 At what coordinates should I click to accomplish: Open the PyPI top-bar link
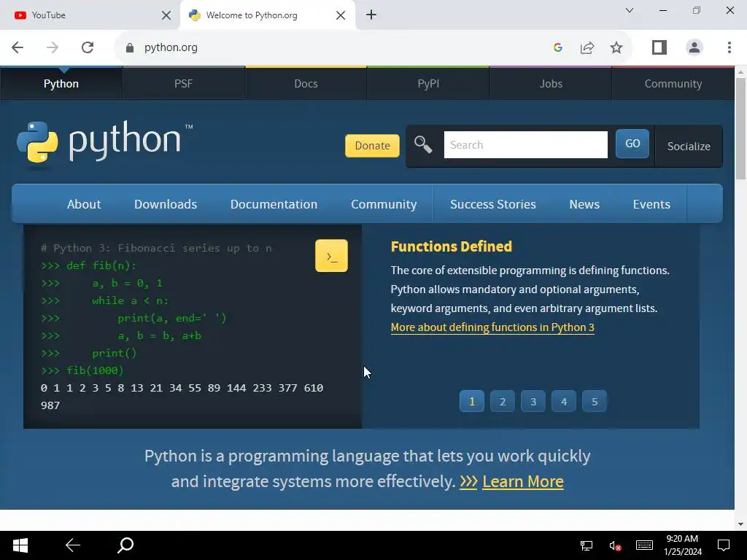tap(428, 84)
